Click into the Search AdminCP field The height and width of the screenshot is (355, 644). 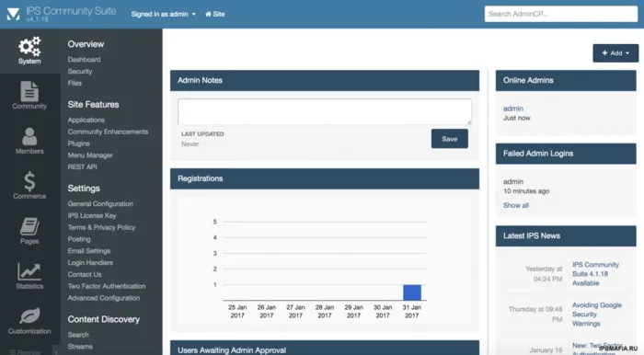(x=560, y=14)
